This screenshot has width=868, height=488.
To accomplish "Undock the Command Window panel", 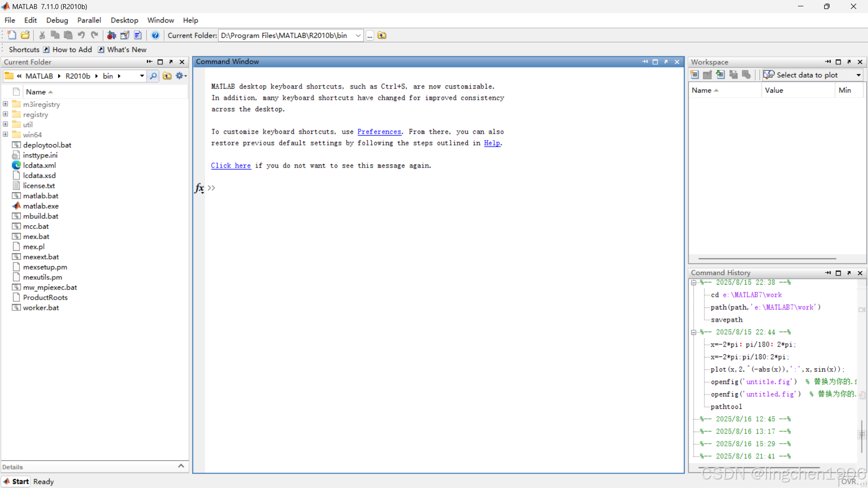I will tap(665, 62).
